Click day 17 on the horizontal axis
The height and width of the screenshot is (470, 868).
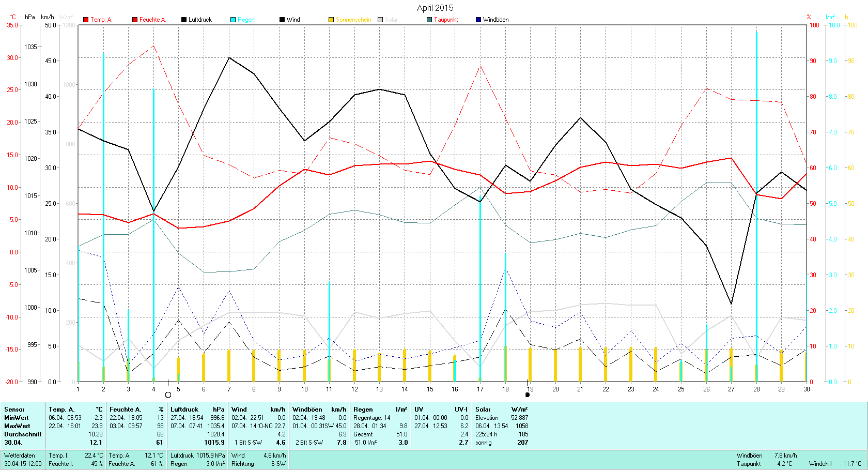click(480, 389)
